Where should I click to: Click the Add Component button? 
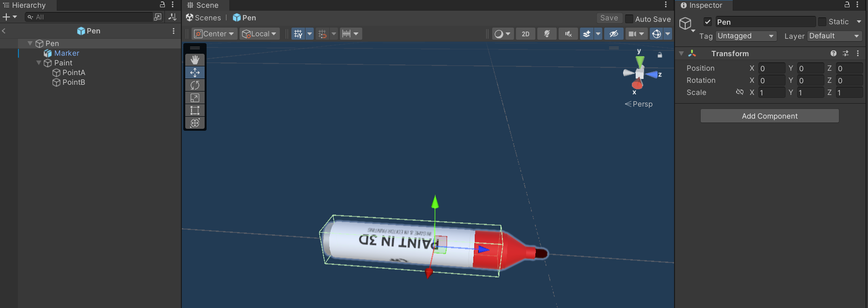(770, 116)
